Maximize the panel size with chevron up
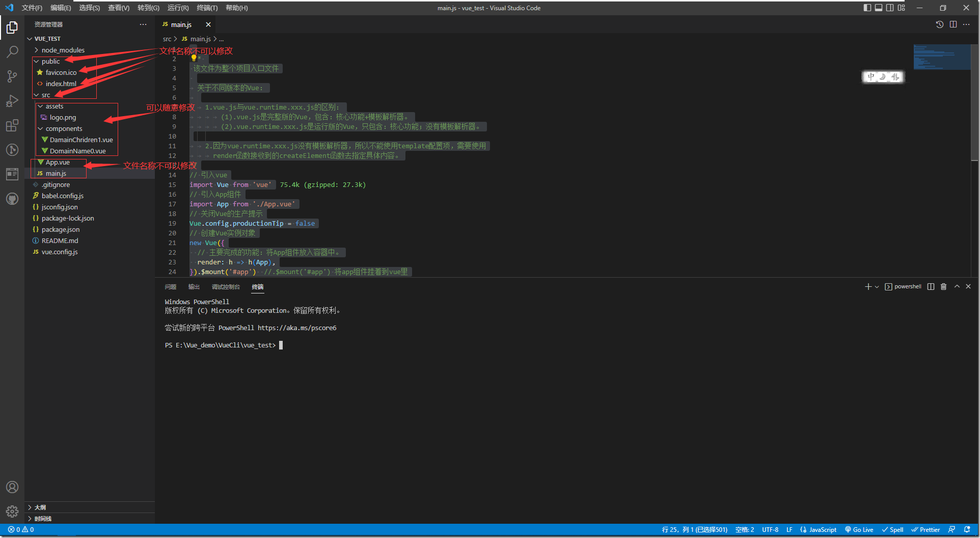This screenshot has width=980, height=538. pos(957,287)
